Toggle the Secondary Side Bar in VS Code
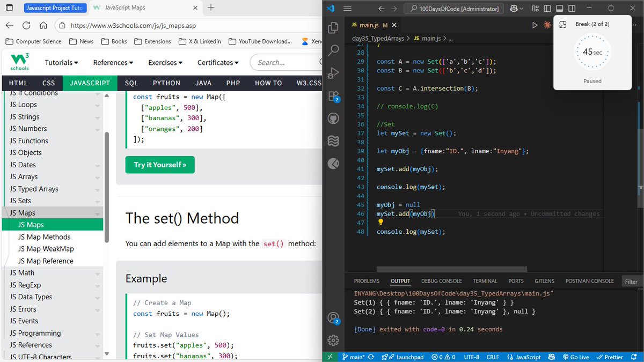 coord(572,9)
